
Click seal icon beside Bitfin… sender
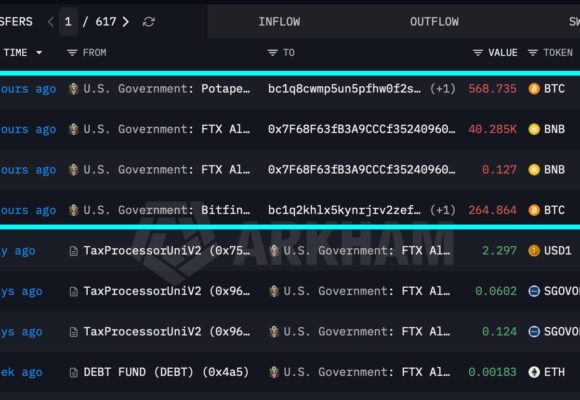[74, 210]
